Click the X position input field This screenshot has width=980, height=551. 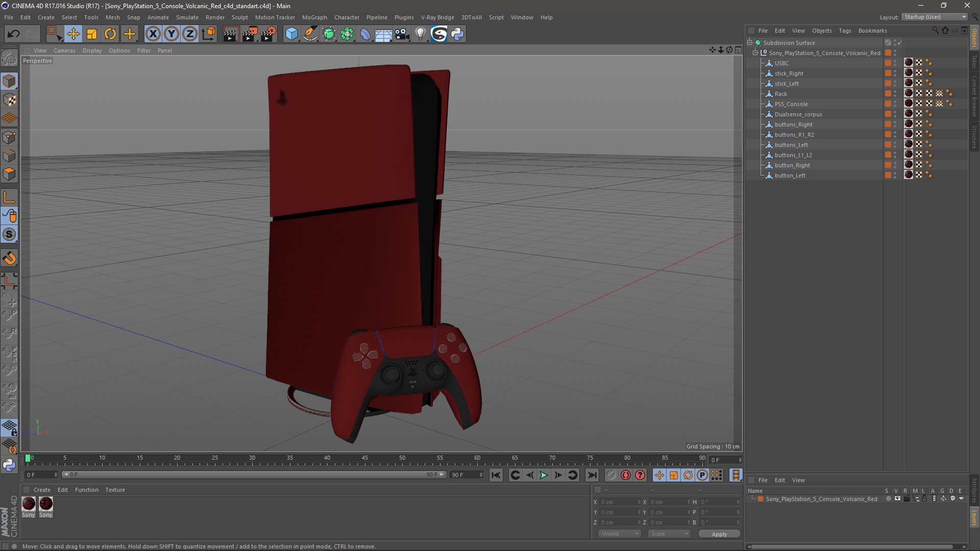click(620, 502)
